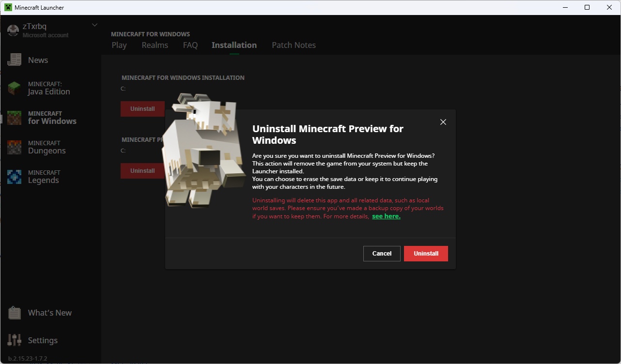Viewport: 621px width, 364px height.
Task: Open the What's New label
Action: [x=50, y=313]
